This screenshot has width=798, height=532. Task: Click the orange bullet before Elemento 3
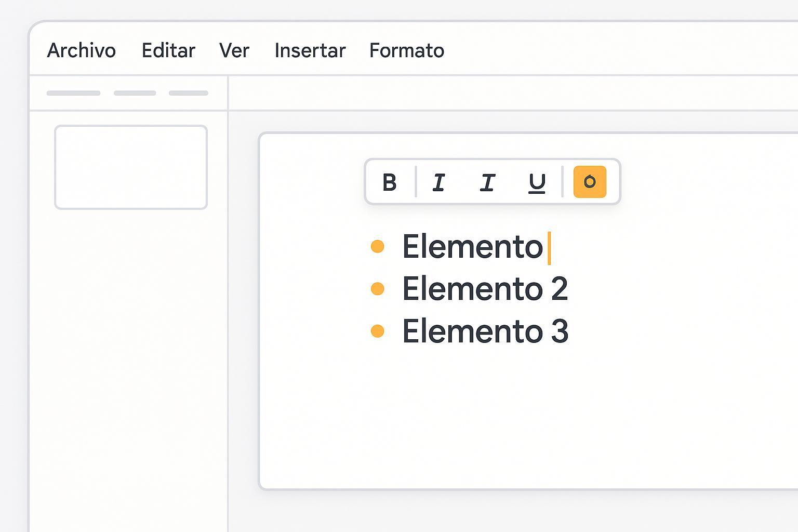pyautogui.click(x=378, y=331)
